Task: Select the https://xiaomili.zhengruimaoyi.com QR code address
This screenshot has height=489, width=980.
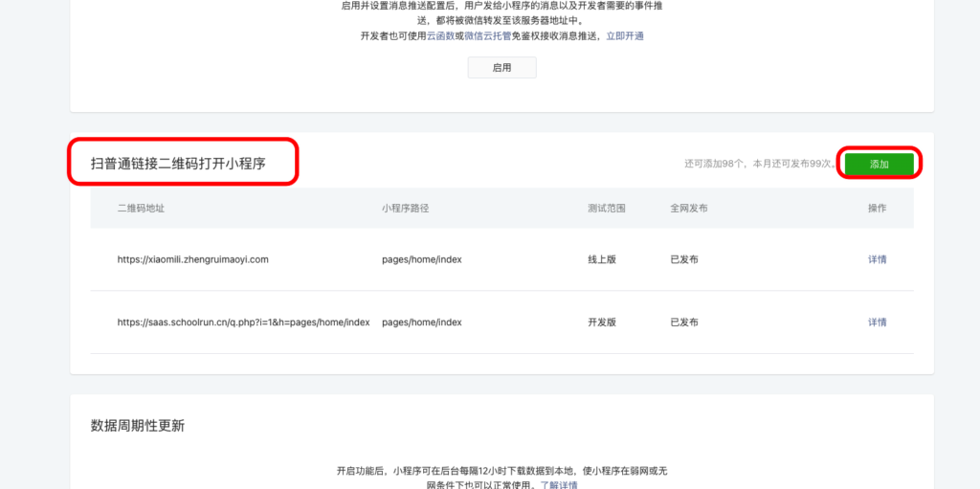Action: pos(192,259)
